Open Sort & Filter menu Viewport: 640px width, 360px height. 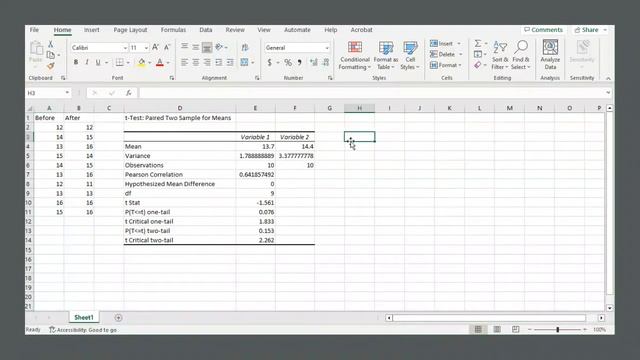[500, 56]
